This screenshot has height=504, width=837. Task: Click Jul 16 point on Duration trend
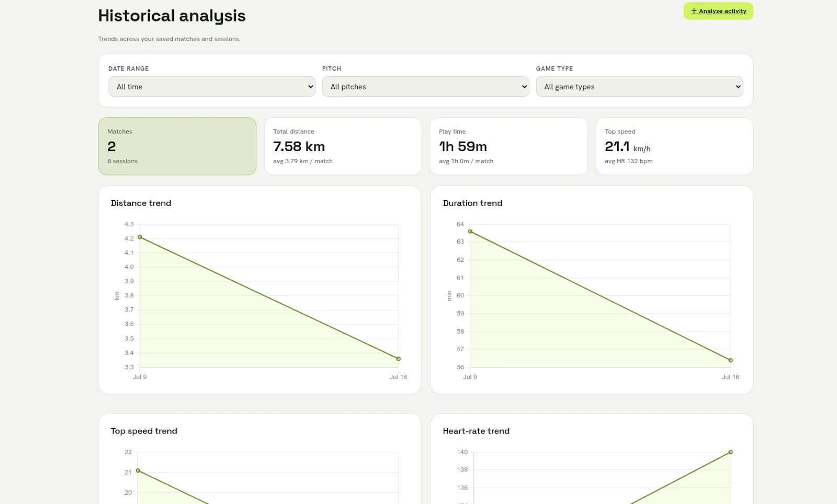pyautogui.click(x=731, y=360)
